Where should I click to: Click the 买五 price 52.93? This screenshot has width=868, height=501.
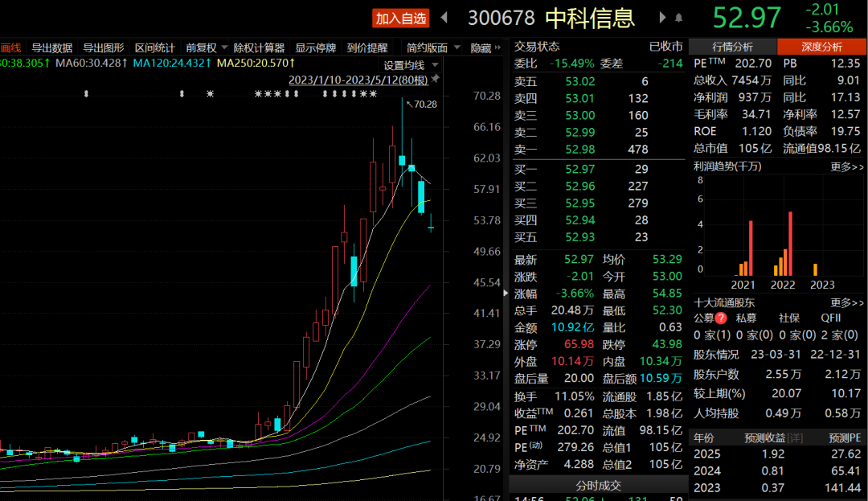click(580, 237)
